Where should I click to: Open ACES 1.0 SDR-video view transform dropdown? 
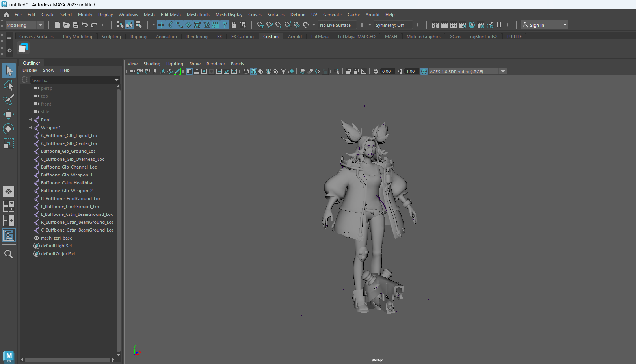[x=467, y=71]
